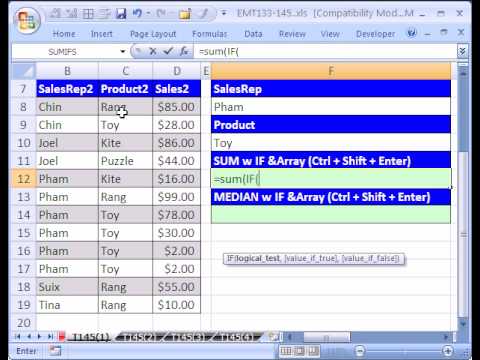Open the Data ribbon tab
Viewport: 480px width, 360px height.
[x=253, y=34]
